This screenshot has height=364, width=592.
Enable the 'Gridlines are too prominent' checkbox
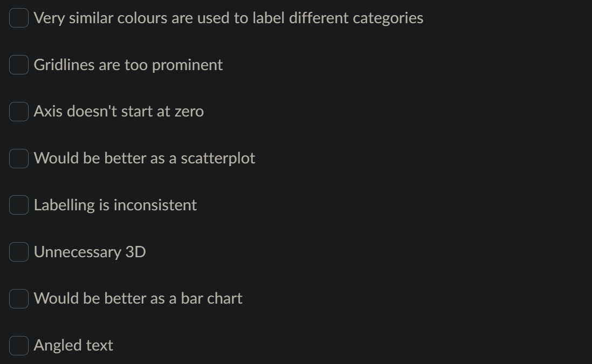click(x=18, y=65)
